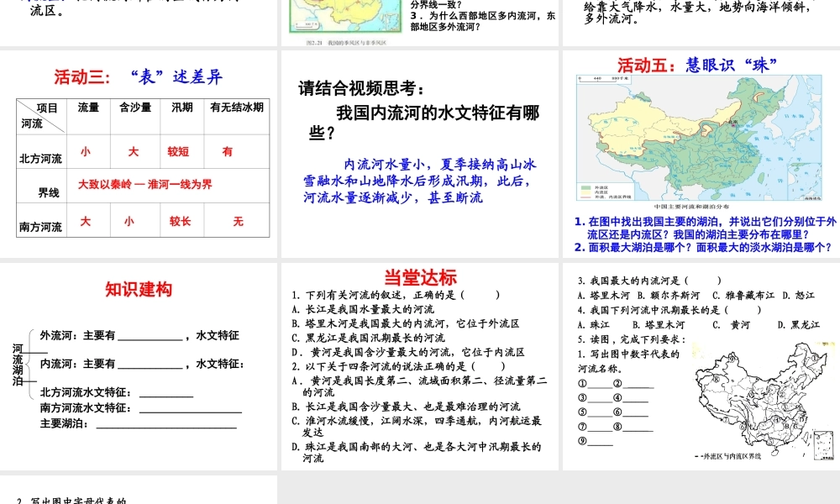Click the 较长 cell in 南方河流 row
This screenshot has width=840, height=504.
coord(180,221)
